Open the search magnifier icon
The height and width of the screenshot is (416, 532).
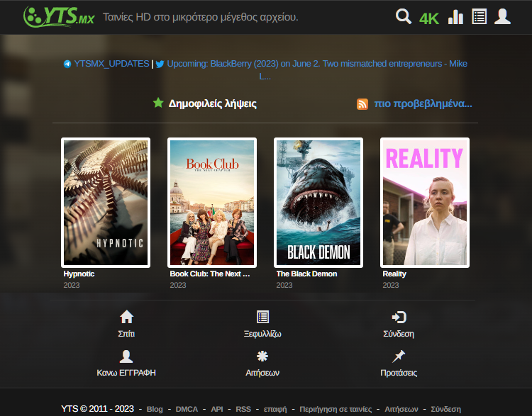[404, 16]
